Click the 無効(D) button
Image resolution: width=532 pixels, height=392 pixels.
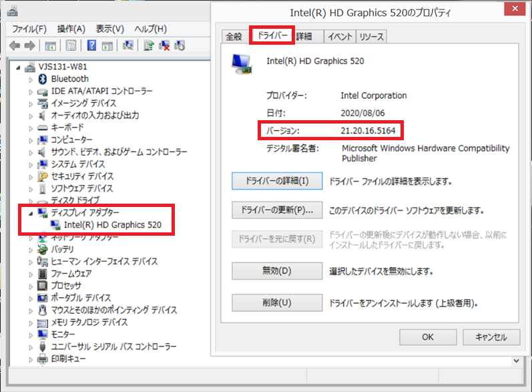click(277, 271)
